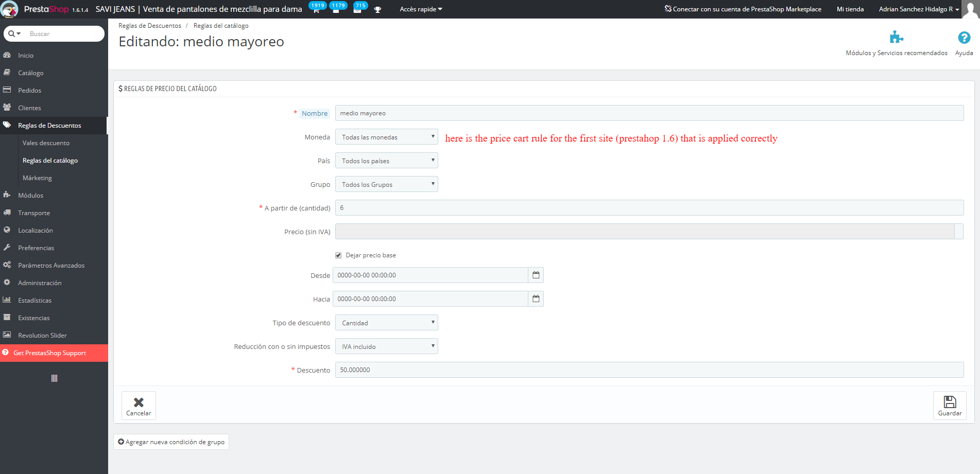Viewport: 980px width, 474px height.
Task: Click the Precio (sin IVA) field
Action: coord(645,232)
